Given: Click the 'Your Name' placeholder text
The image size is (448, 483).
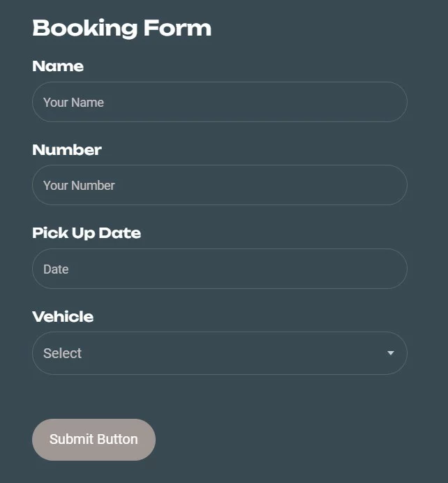Looking at the screenshot, I should click(x=73, y=102).
